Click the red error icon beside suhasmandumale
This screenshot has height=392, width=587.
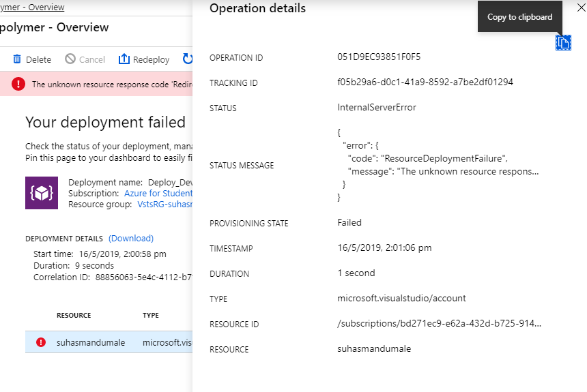[x=41, y=342]
